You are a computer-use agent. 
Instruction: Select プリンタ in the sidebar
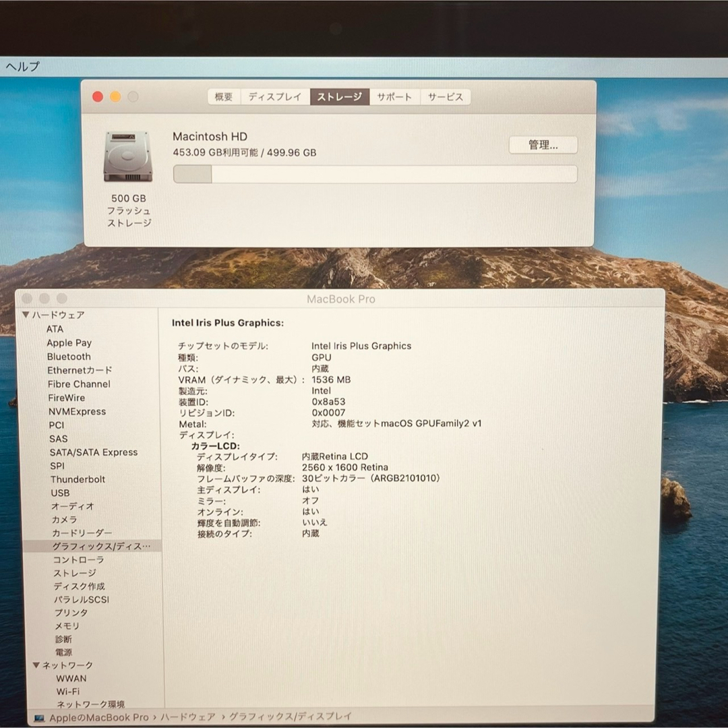coord(71,613)
